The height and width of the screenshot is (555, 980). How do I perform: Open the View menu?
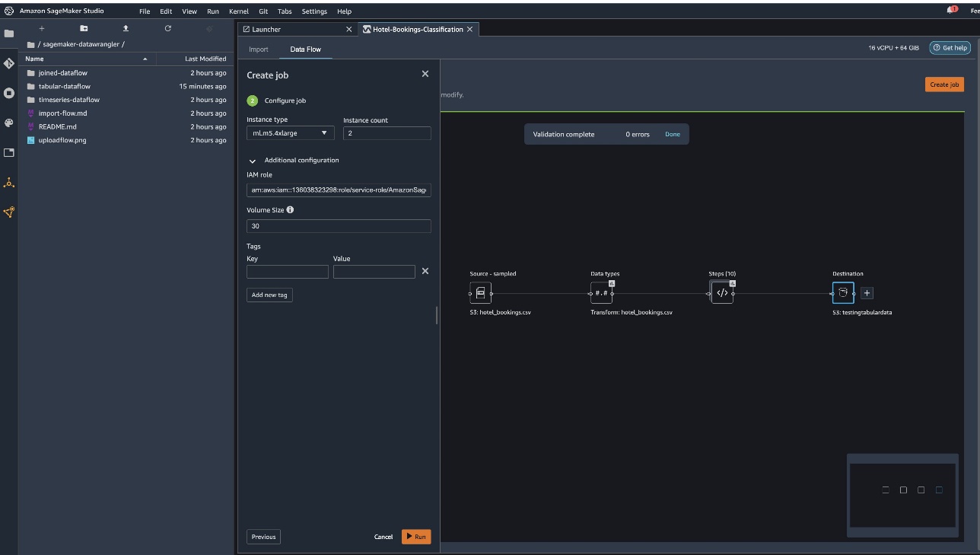[189, 11]
